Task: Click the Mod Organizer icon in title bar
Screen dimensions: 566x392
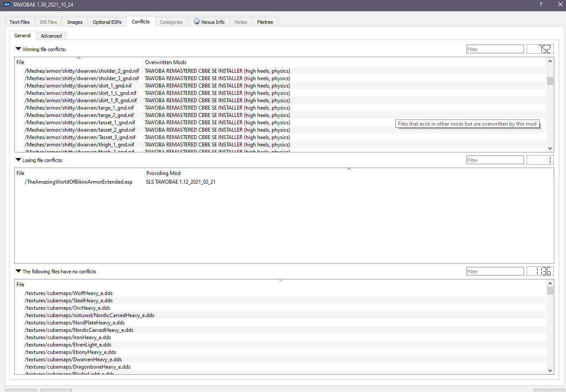Action: [x=6, y=5]
